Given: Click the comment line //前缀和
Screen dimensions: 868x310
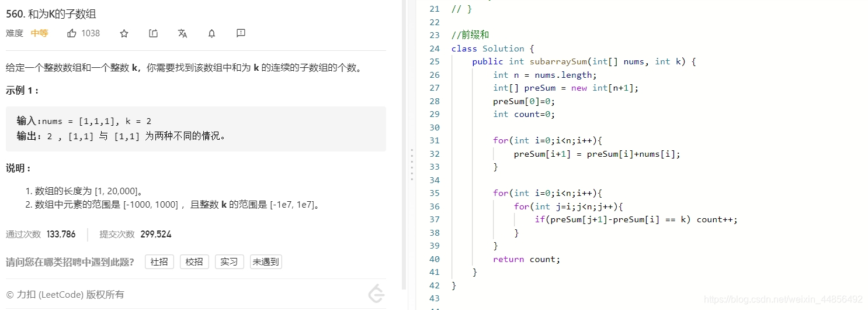Looking at the screenshot, I should pyautogui.click(x=470, y=35).
